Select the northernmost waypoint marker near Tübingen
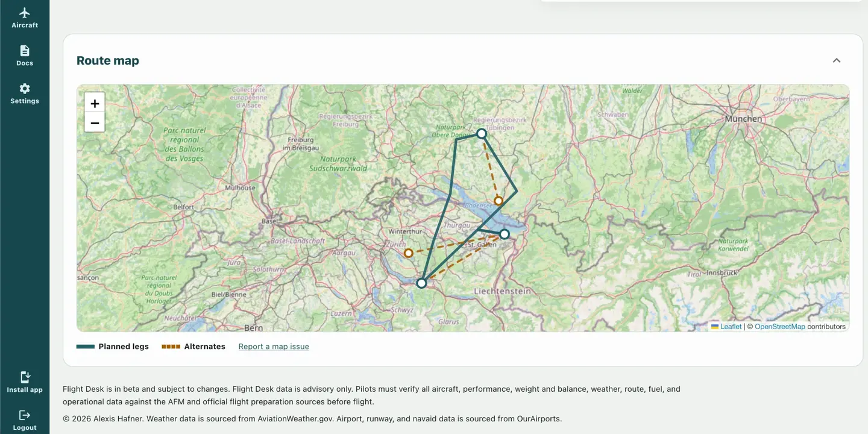Viewport: 868px width, 434px height. [x=482, y=134]
